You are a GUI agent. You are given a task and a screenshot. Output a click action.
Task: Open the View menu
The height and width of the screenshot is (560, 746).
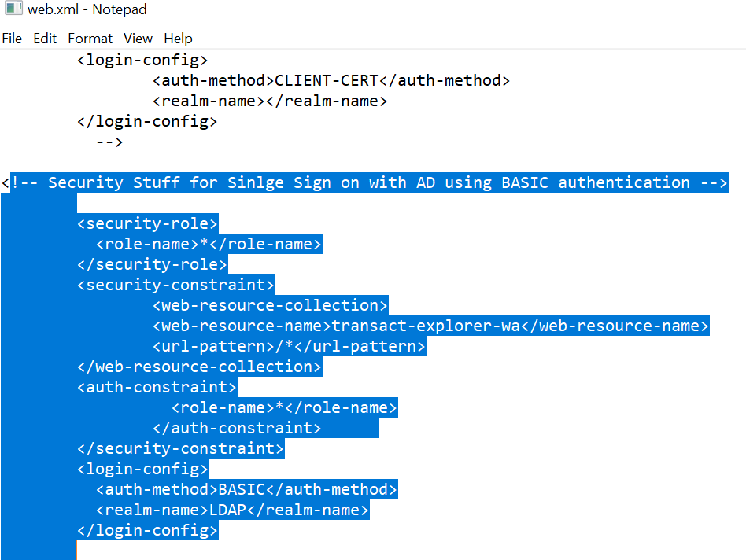(138, 39)
